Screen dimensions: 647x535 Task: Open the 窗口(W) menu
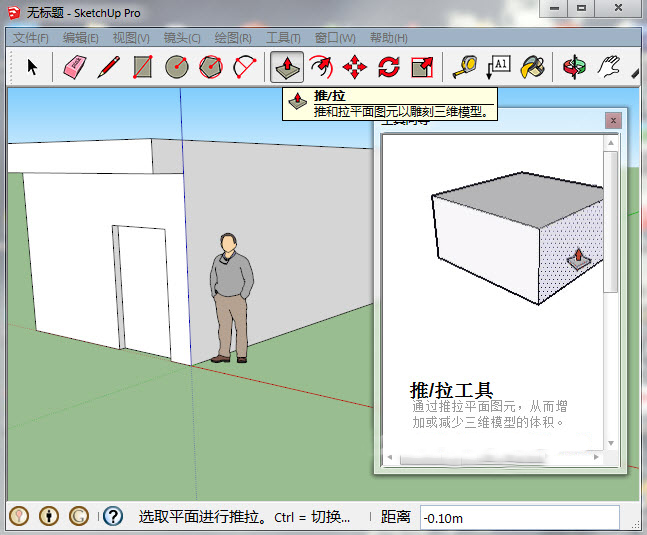pyautogui.click(x=335, y=38)
